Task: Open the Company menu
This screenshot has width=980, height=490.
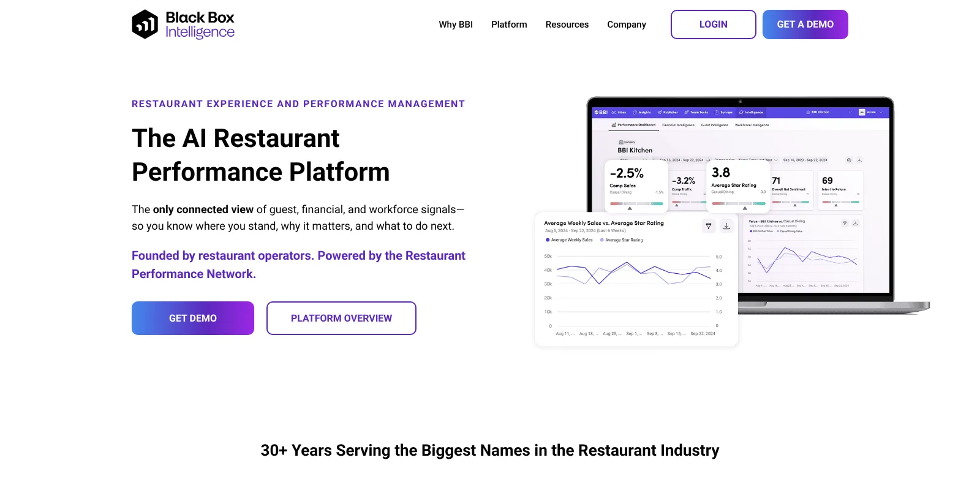Action: coord(627,24)
